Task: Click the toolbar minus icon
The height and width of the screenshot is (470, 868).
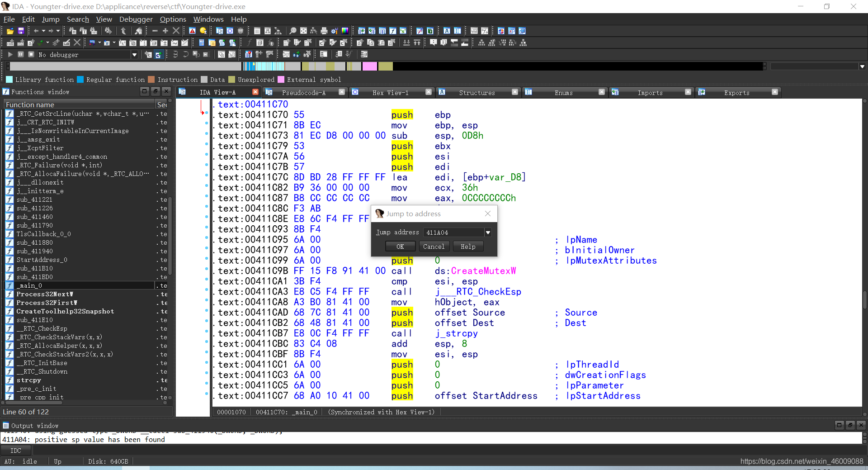Action: (155, 31)
